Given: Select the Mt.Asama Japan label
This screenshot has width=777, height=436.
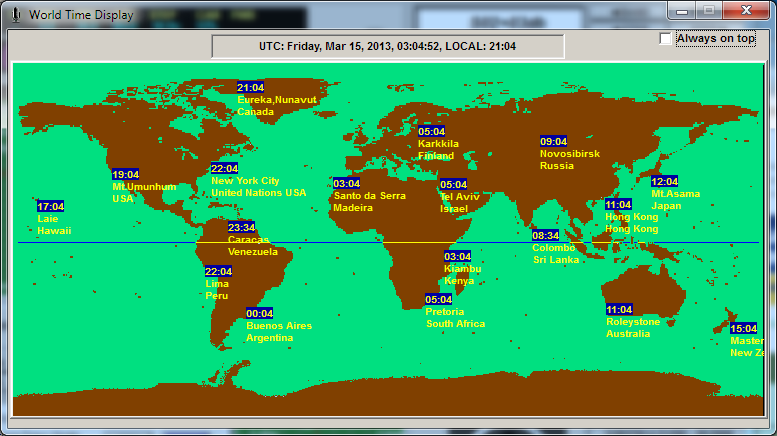Looking at the screenshot, I should click(x=675, y=200).
